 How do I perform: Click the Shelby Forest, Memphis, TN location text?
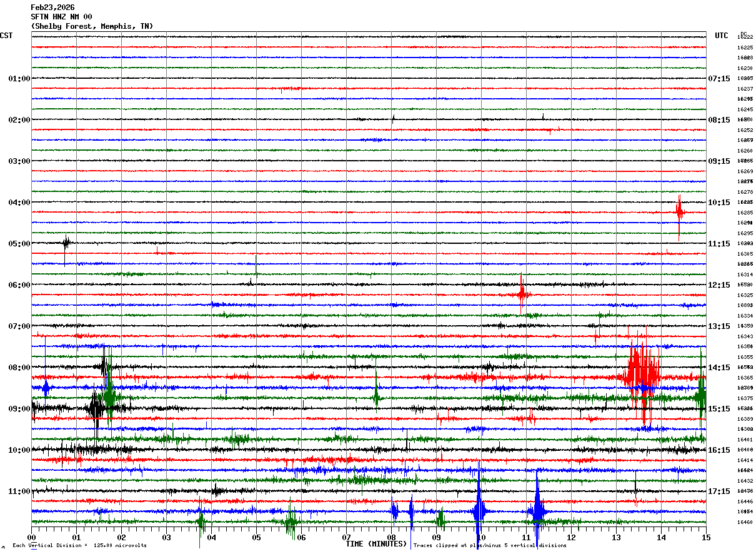pos(92,26)
